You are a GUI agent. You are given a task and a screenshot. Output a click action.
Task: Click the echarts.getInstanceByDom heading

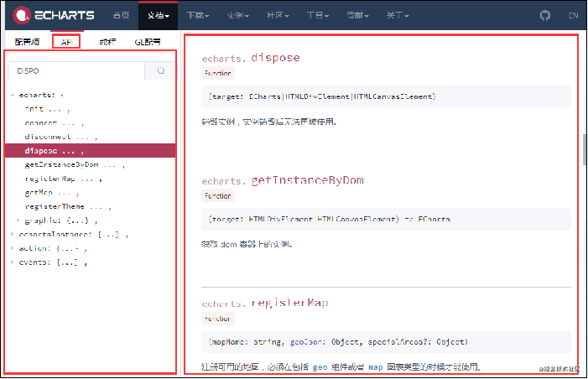click(x=283, y=180)
